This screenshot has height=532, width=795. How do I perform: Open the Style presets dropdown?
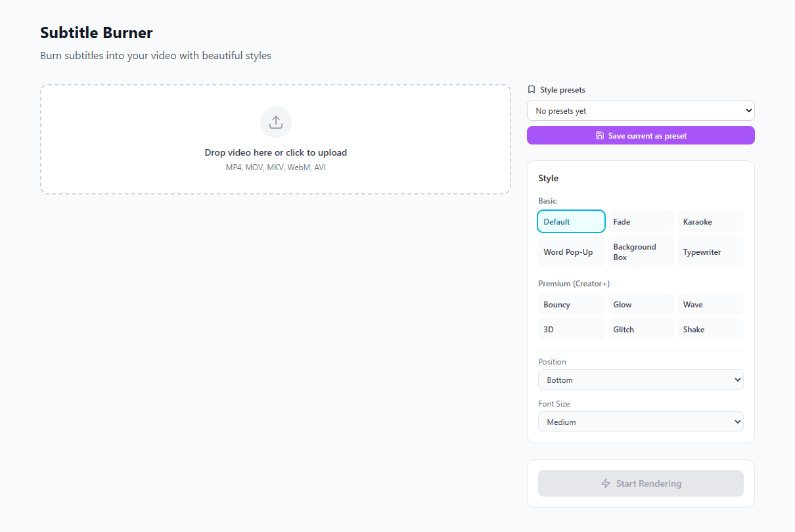[x=641, y=110]
